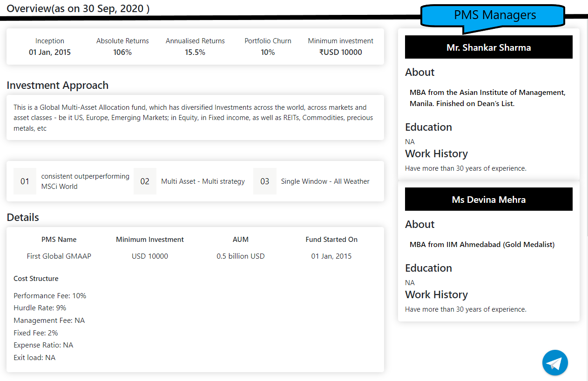
Task: Click the Asian Institute of Management bio text
Action: [487, 98]
